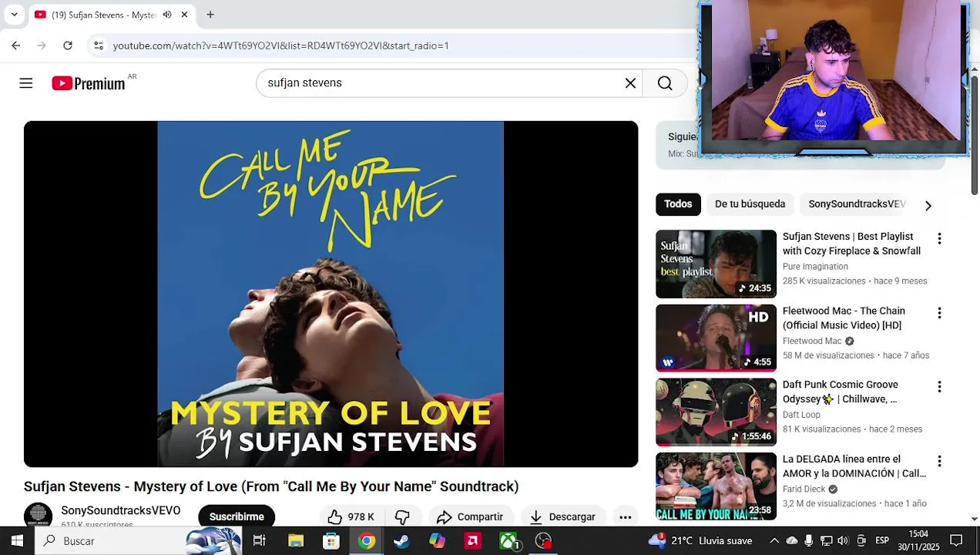Select the De tu búsqueda chip
This screenshot has height=555, width=980.
tap(750, 204)
